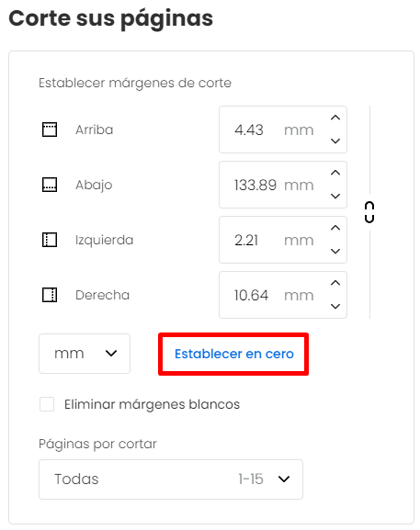Click the left margin icon beside Izquierda

[50, 240]
